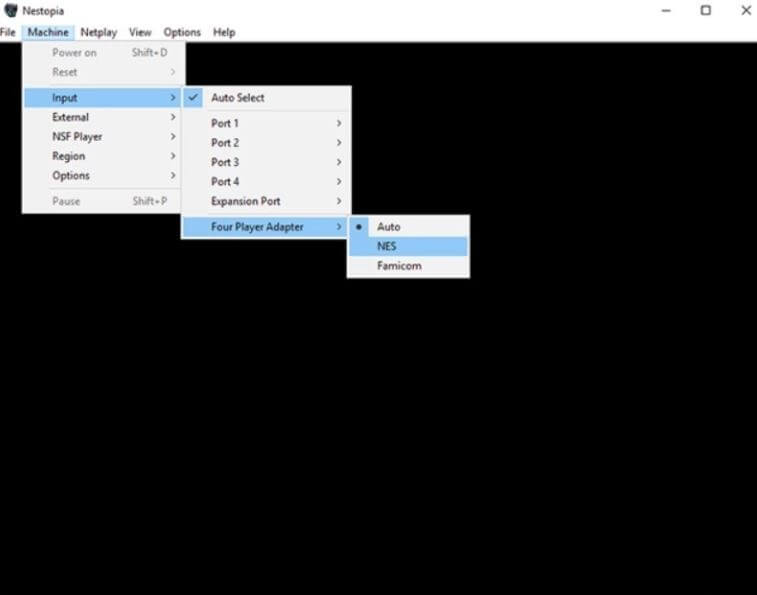Expand the Expansion Port submenu
The width and height of the screenshot is (757, 595).
pyautogui.click(x=266, y=201)
